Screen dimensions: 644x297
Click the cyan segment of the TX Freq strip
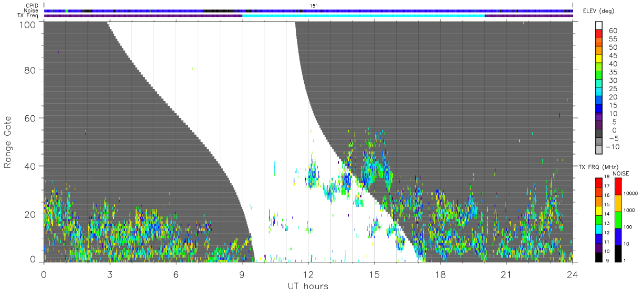coord(363,15)
